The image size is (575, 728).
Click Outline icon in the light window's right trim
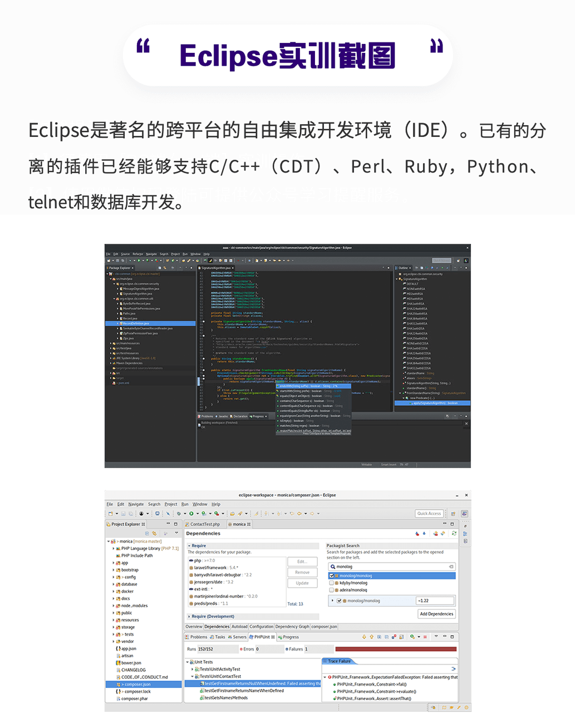pos(465,534)
